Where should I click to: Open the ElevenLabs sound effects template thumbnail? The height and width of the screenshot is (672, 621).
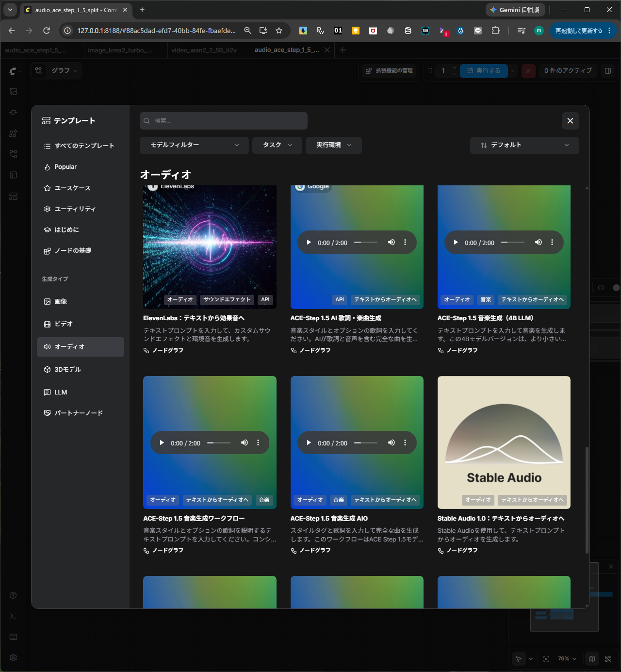point(210,247)
